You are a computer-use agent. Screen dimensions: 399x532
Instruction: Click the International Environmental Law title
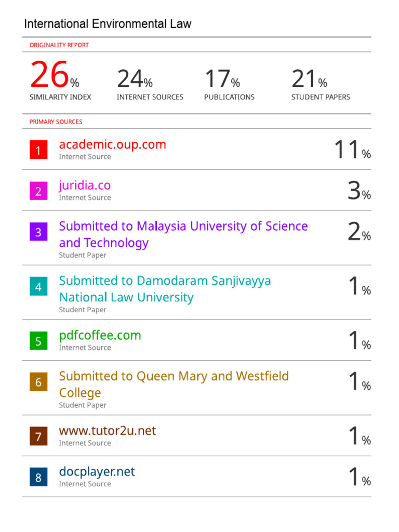tap(108, 24)
